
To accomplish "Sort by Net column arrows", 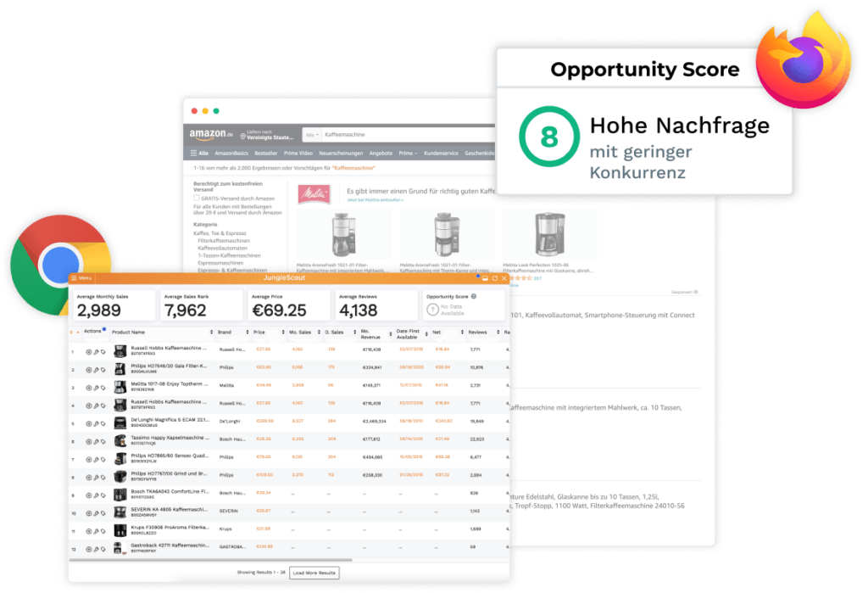I will (462, 332).
